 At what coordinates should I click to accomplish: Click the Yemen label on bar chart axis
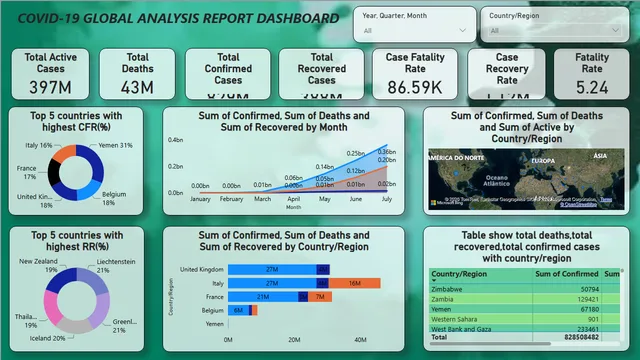pyautogui.click(x=214, y=324)
